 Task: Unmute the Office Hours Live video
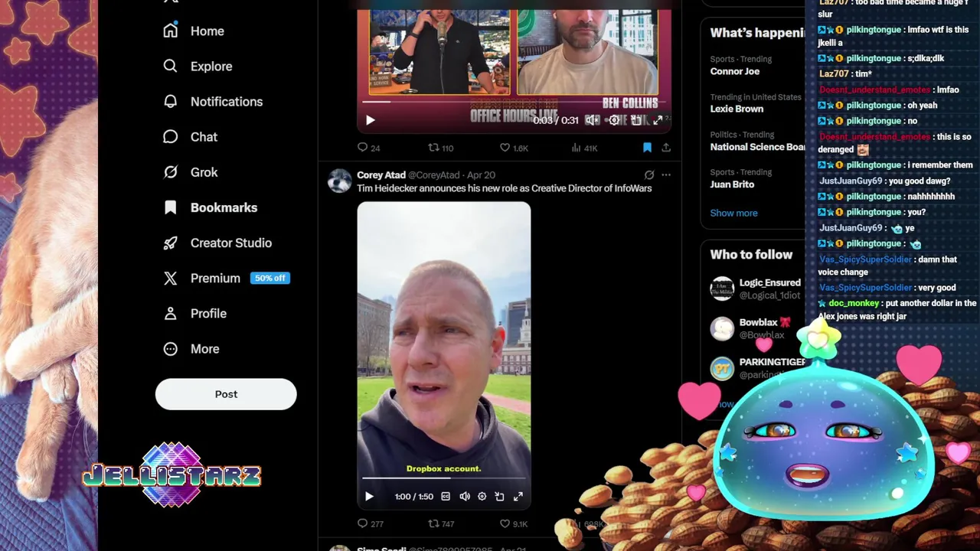point(592,120)
